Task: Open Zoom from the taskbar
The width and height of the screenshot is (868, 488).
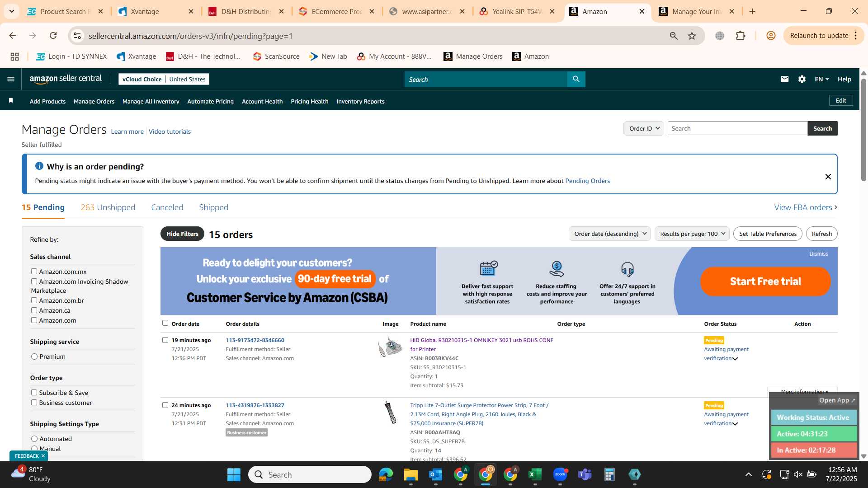Action: point(560,474)
